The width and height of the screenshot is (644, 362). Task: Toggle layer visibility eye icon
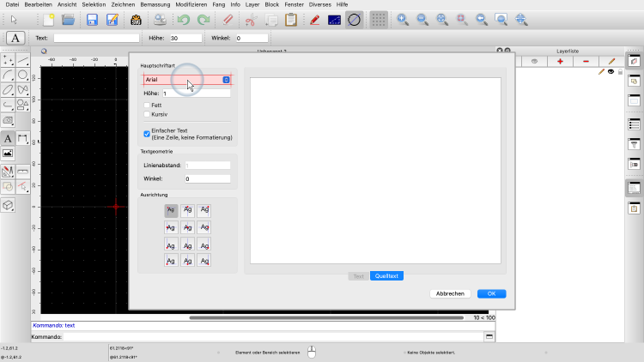(x=611, y=72)
